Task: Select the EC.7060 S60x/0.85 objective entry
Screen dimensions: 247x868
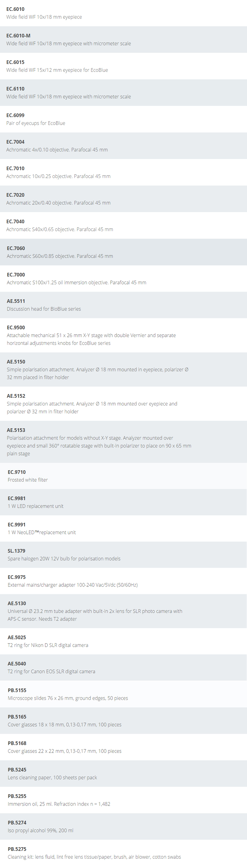Action: [x=123, y=252]
